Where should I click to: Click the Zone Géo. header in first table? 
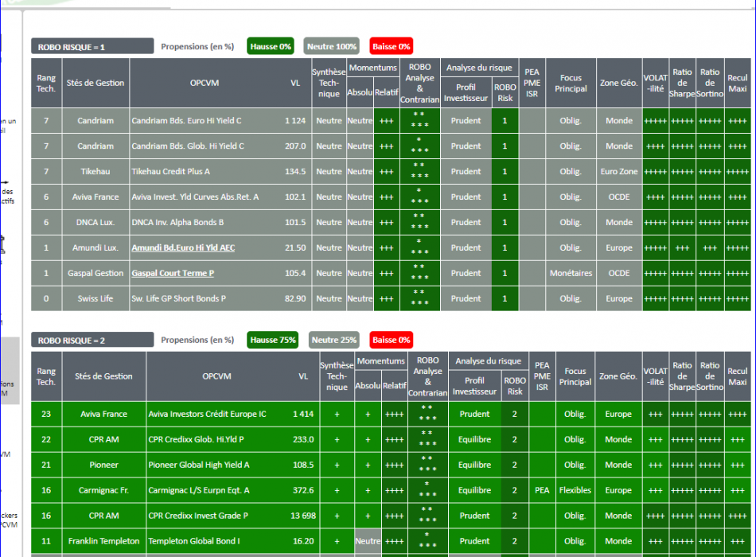619,83
